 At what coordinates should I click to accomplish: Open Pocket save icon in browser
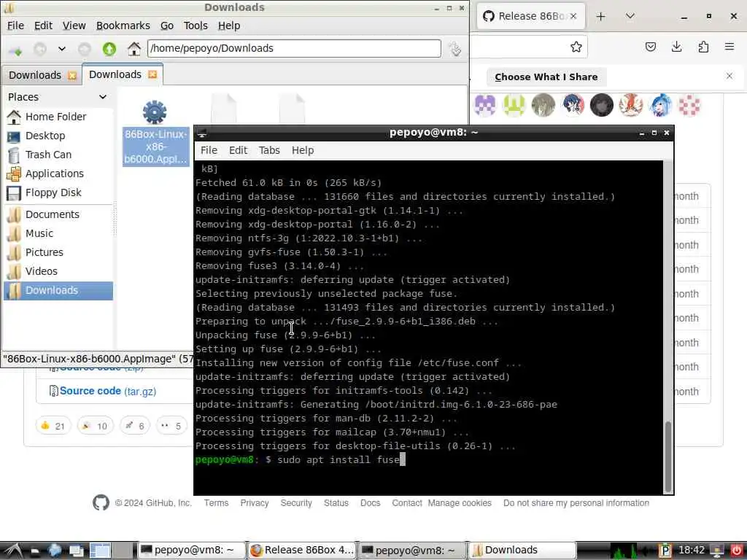tap(650, 47)
